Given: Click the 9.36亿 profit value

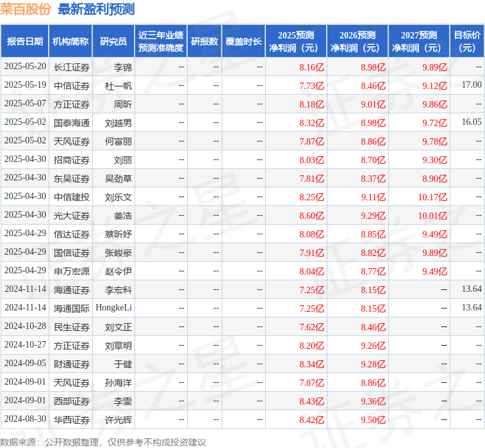Looking at the screenshot, I should click(x=374, y=401).
